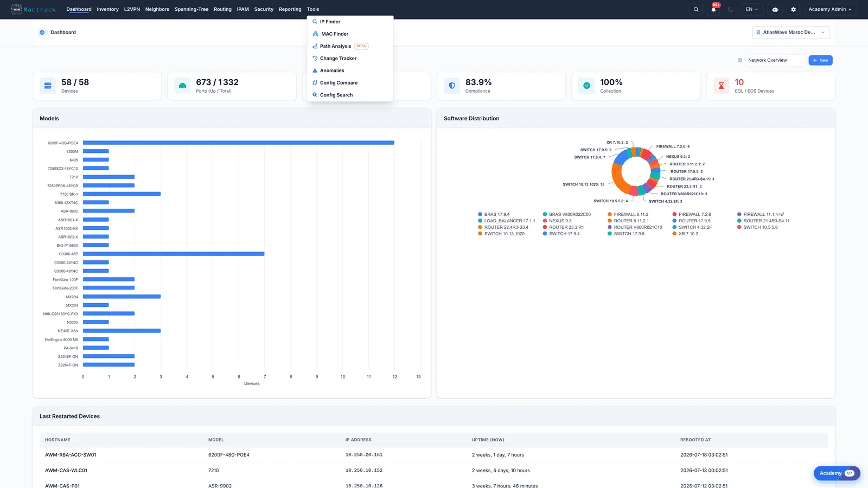868x488 pixels.
Task: Click the Ports Up/Total card icon
Action: coord(182,86)
